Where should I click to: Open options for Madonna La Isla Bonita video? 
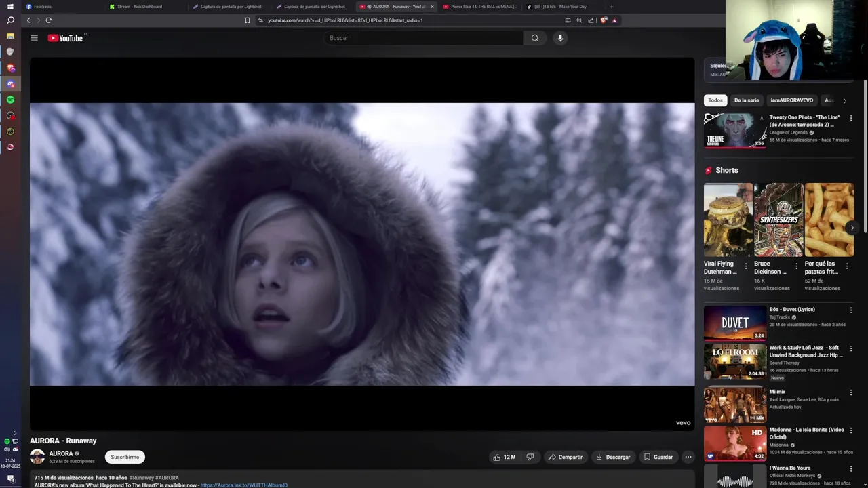point(851,430)
